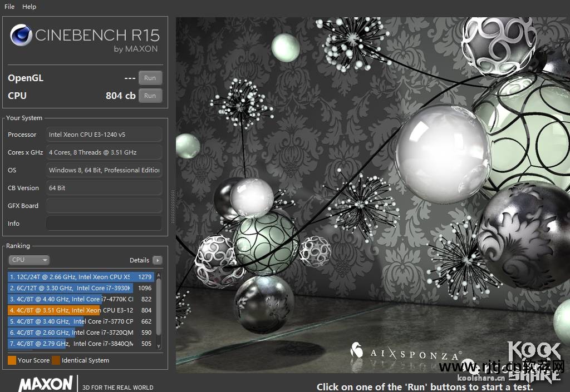Click the ranking list scrollbar thumb
570x392 pixels.
159,307
